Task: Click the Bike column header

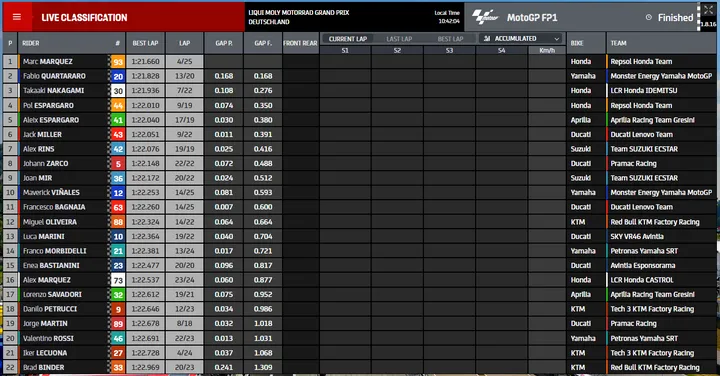Action: coord(586,43)
